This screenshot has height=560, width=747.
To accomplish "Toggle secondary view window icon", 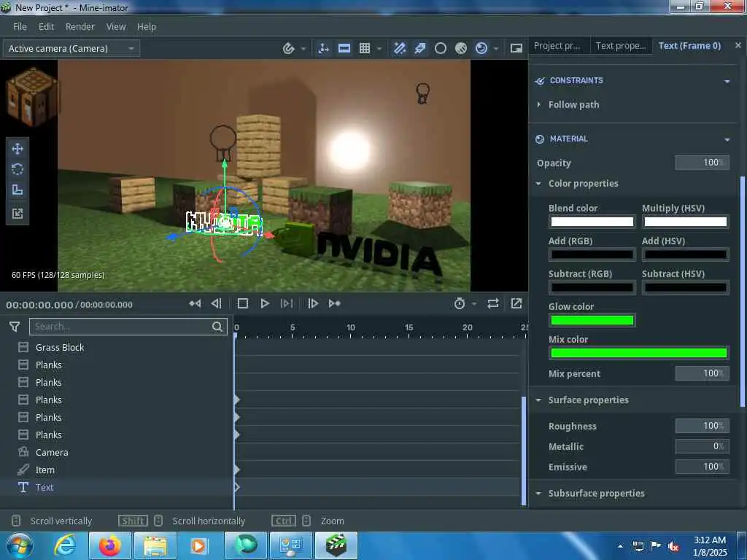I will (516, 48).
